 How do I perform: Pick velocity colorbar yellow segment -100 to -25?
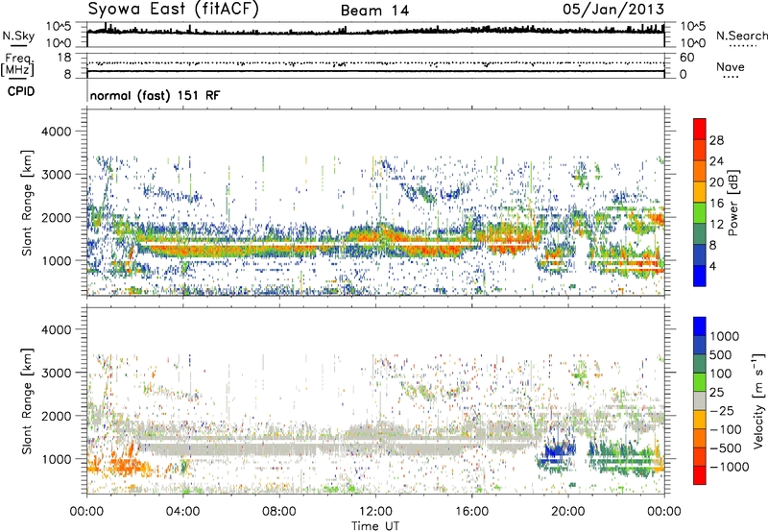click(700, 420)
